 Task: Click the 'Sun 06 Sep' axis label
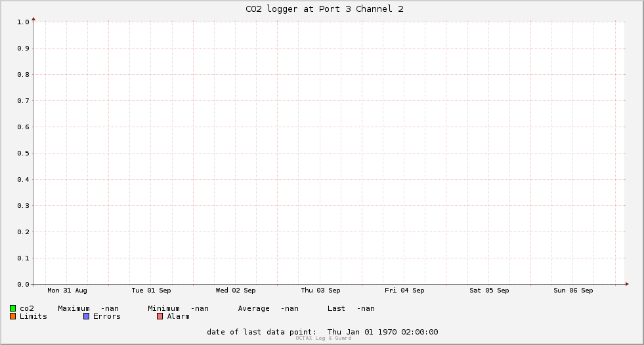click(x=573, y=291)
